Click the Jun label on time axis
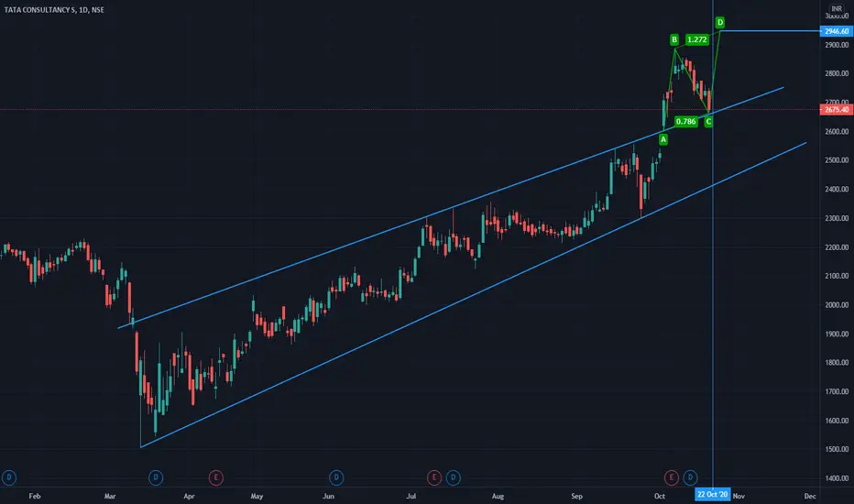Image resolution: width=854 pixels, height=504 pixels. (328, 496)
